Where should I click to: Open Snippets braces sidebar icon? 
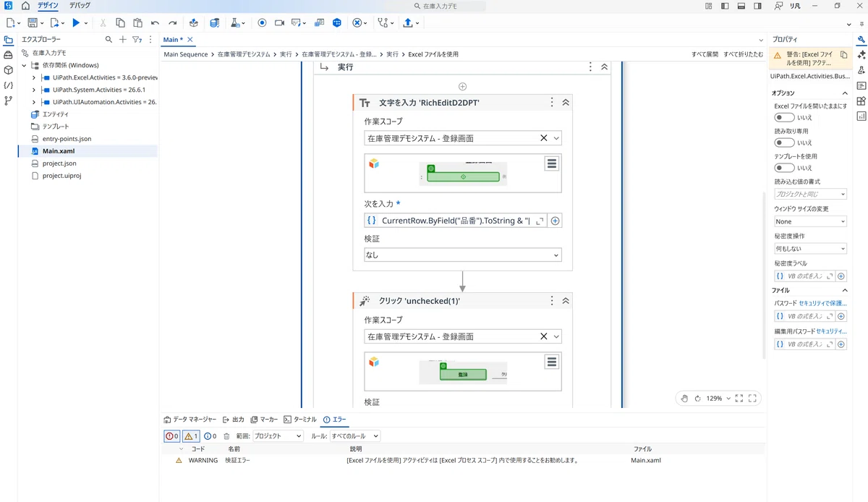(8, 85)
